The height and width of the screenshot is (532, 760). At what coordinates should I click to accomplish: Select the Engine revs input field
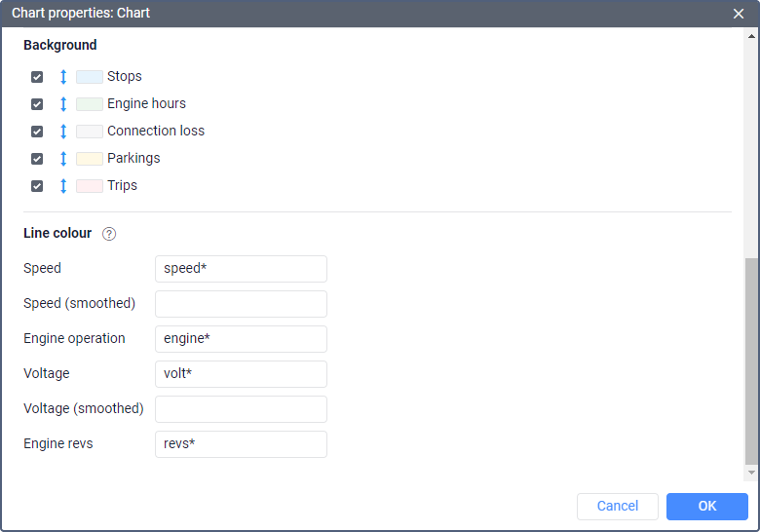(x=241, y=444)
